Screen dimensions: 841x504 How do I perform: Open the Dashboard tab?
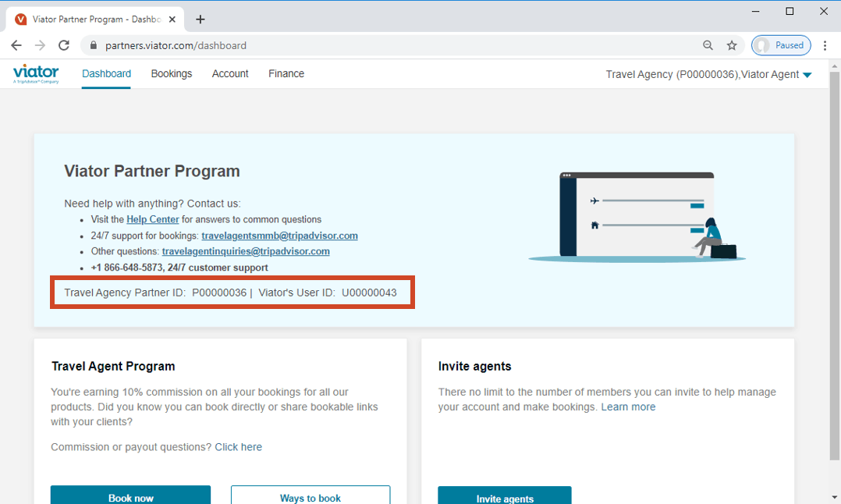pos(106,74)
